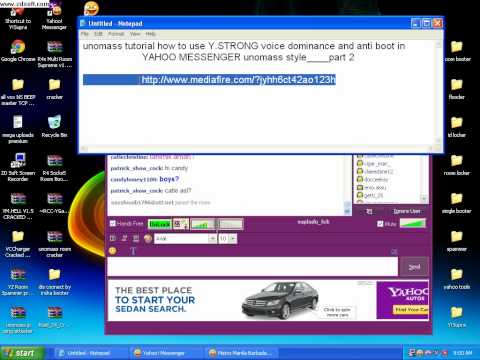The height and width of the screenshot is (360, 480).
Task: Select the spammer folder on desktop
Action: coord(457,241)
